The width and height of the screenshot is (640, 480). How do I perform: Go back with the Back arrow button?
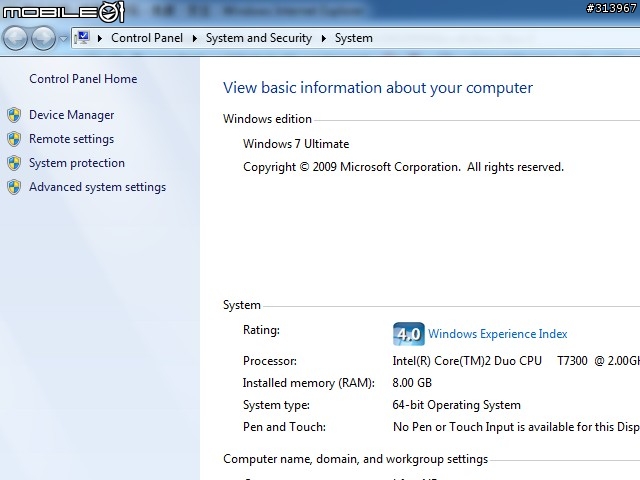[15, 38]
